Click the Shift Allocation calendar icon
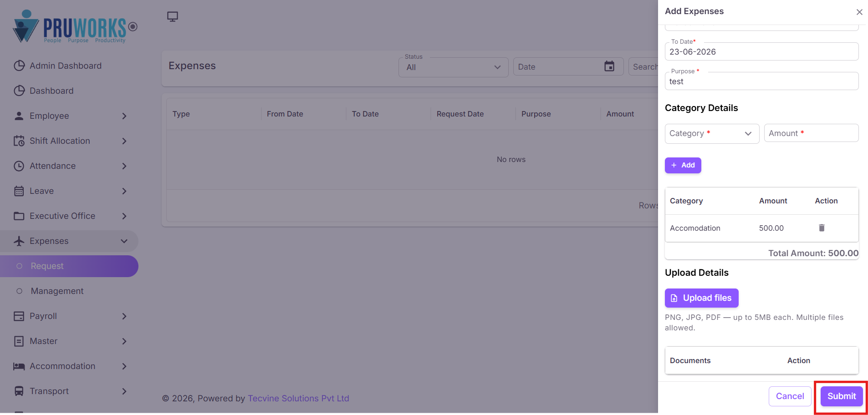 click(x=19, y=141)
